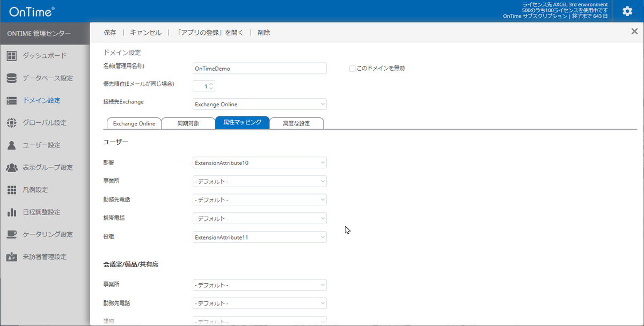
Task: Click the display group people icon
Action: pos(12,167)
